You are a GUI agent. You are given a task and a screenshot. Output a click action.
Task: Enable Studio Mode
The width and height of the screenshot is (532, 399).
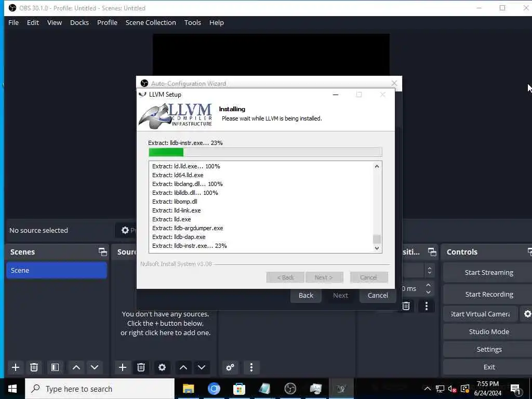487,331
